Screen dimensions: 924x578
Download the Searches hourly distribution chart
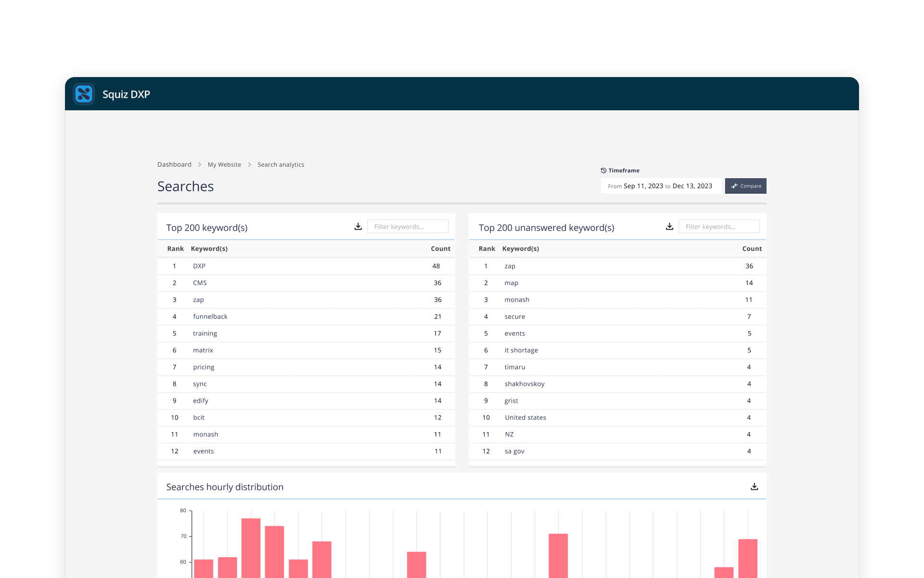754,486
